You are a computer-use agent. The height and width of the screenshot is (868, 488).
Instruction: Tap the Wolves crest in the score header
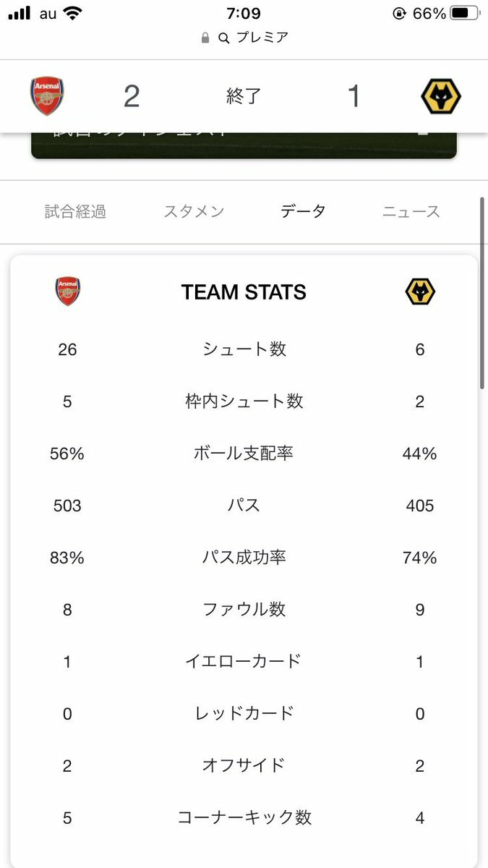[x=441, y=96]
